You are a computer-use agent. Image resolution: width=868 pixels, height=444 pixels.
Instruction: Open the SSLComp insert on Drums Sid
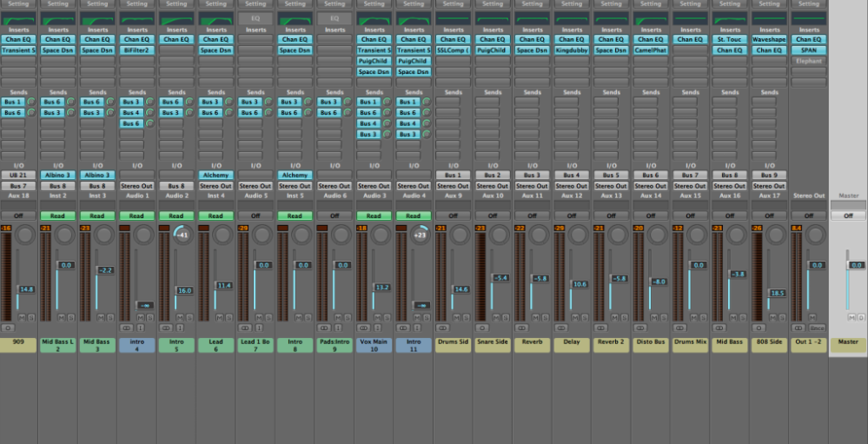click(x=454, y=50)
